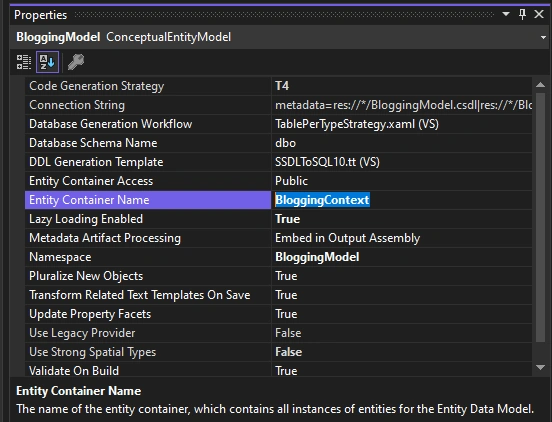Screen dimensions: 552x422
Task: Click the Database Schema Name dbo value
Action: point(402,143)
